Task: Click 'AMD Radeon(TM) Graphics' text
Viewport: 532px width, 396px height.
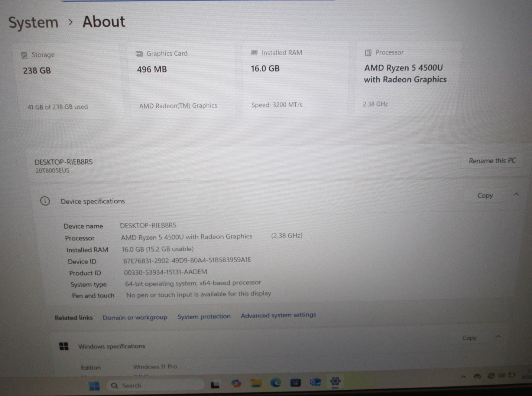Action: pyautogui.click(x=178, y=106)
